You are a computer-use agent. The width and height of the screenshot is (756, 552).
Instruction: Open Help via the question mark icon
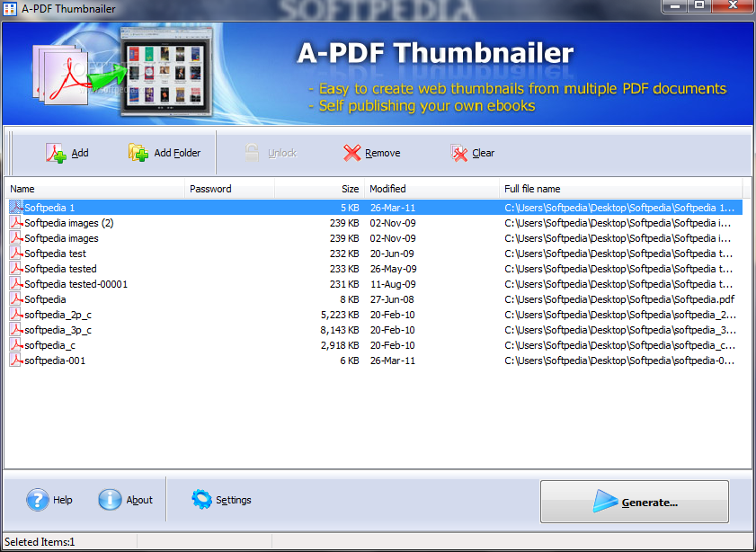38,500
